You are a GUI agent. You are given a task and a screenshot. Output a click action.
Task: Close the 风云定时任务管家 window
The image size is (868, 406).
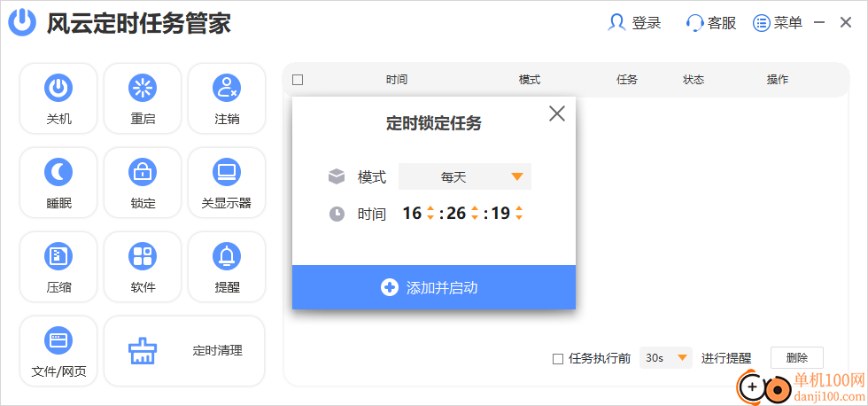click(846, 23)
